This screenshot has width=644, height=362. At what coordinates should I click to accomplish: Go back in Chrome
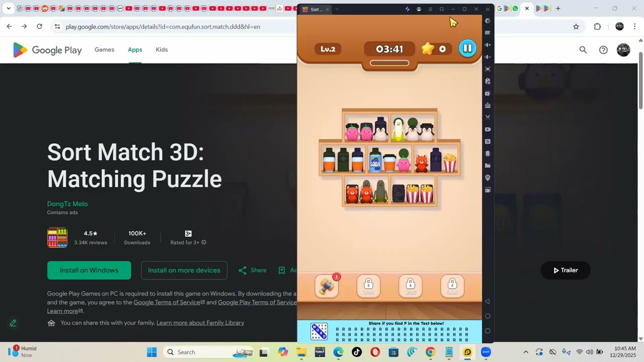coord(9,27)
